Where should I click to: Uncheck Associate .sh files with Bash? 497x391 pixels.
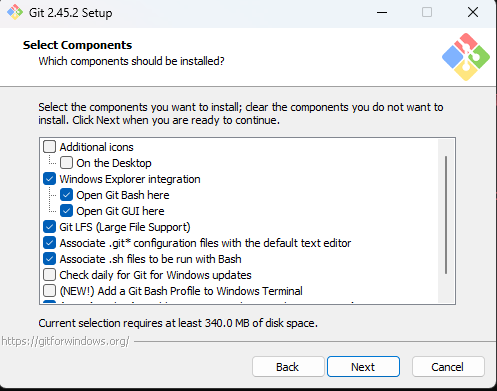pyautogui.click(x=50, y=259)
